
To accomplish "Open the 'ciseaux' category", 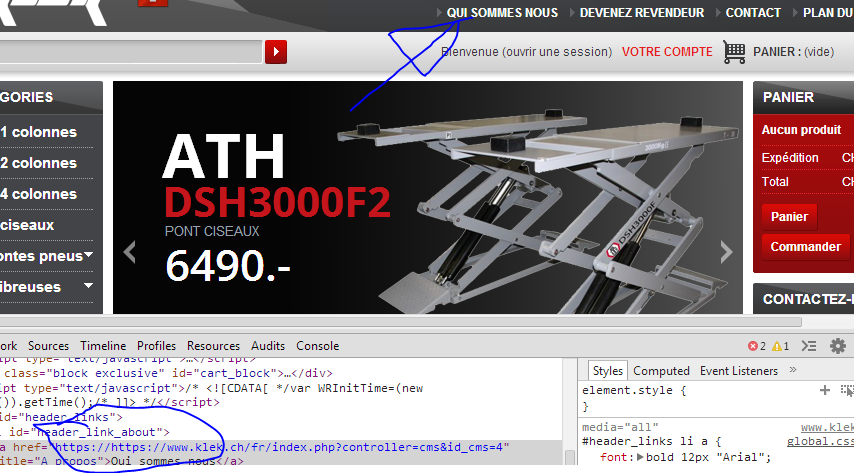I will pyautogui.click(x=27, y=225).
